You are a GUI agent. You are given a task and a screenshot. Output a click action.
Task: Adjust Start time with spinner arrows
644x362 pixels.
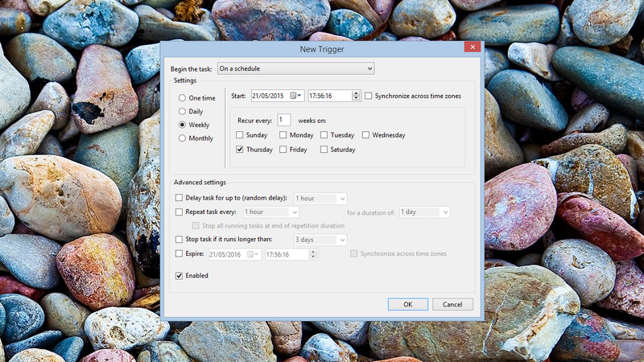(x=356, y=96)
